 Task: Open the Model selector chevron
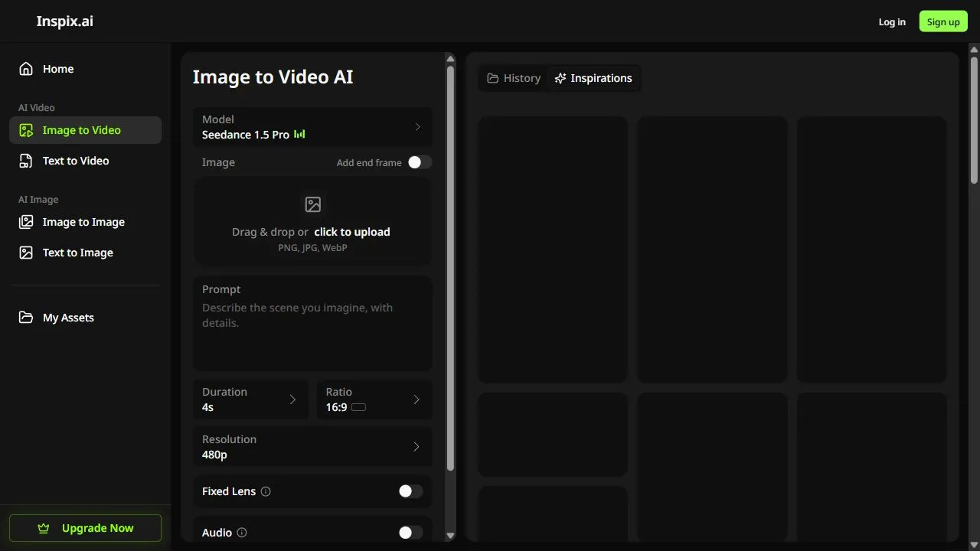(x=417, y=127)
